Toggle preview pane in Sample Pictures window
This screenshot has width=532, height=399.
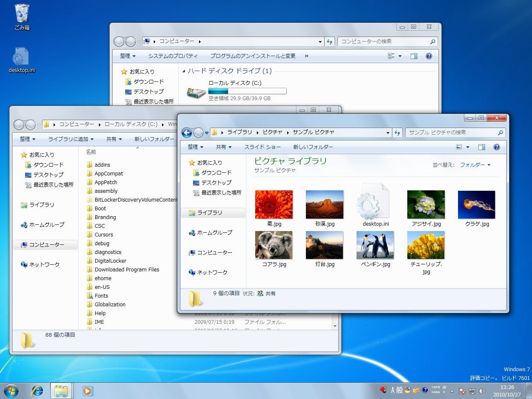481,147
